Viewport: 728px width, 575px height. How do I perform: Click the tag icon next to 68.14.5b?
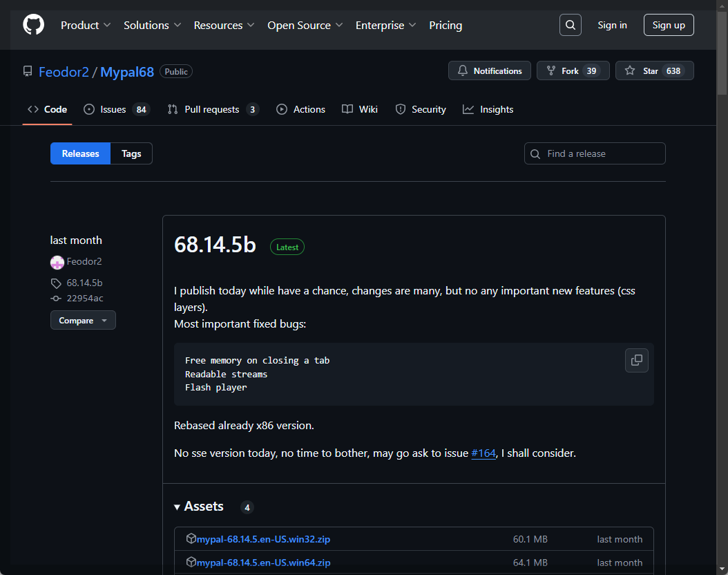(56, 283)
